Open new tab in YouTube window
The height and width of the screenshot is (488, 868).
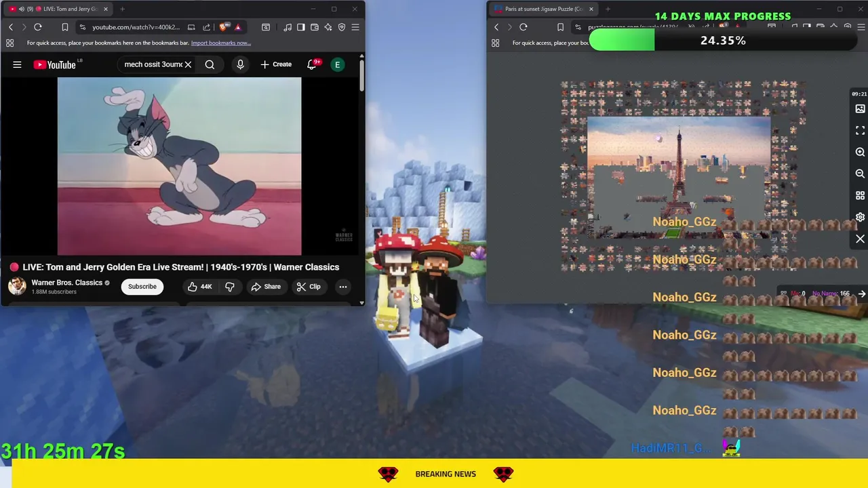coord(122,9)
